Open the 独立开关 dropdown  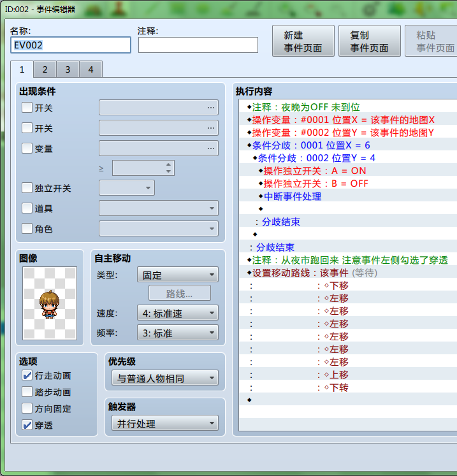pyautogui.click(x=127, y=187)
